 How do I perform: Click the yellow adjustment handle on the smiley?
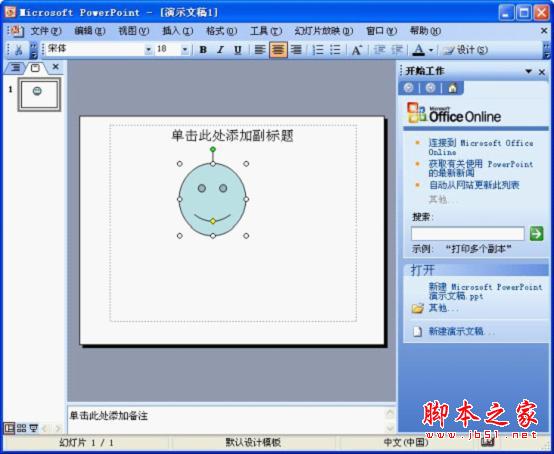tap(213, 221)
